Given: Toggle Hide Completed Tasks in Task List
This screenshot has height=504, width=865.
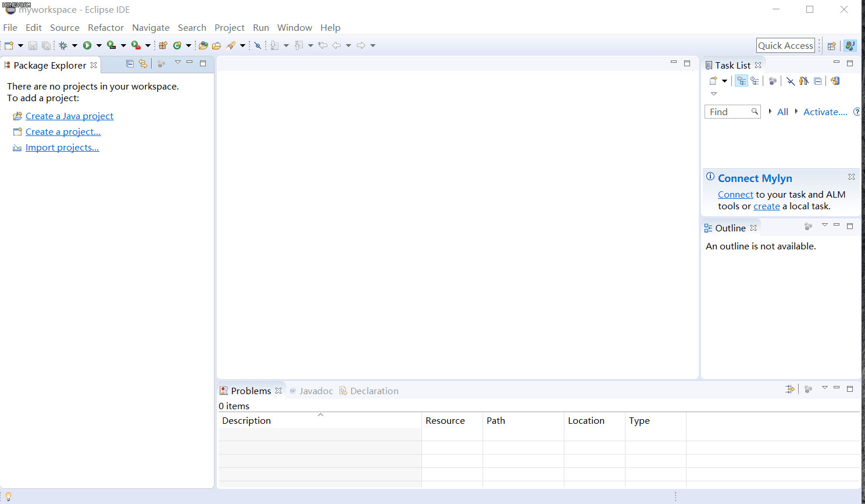Looking at the screenshot, I should coord(791,81).
